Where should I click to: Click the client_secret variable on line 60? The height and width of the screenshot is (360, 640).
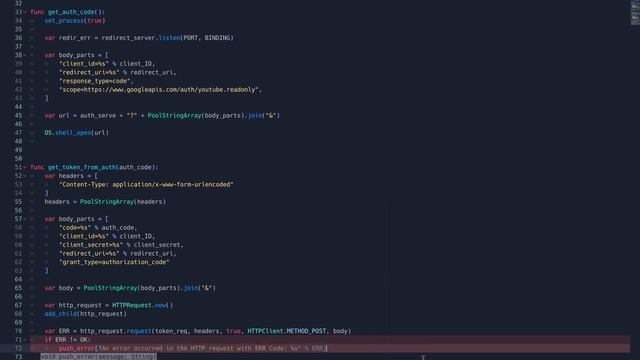pos(157,245)
